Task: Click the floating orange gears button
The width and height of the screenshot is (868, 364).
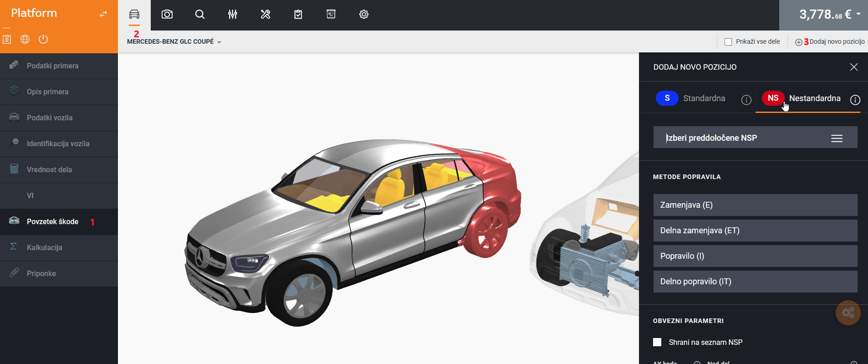Action: tap(848, 313)
